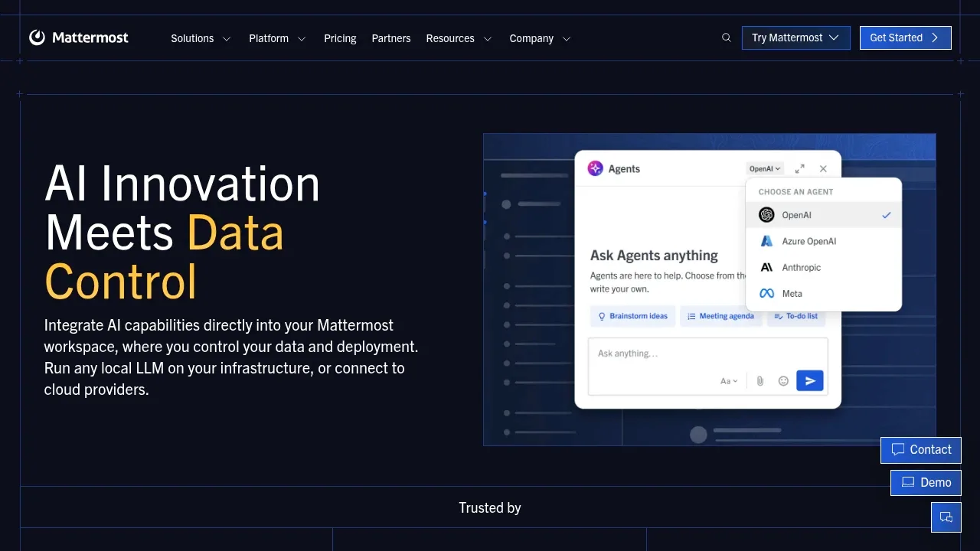This screenshot has height=551, width=980.
Task: Expand the Company menu
Action: click(x=540, y=38)
